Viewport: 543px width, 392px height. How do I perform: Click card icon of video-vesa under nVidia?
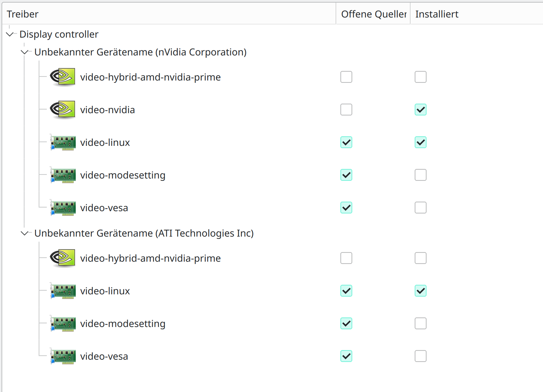click(x=63, y=208)
